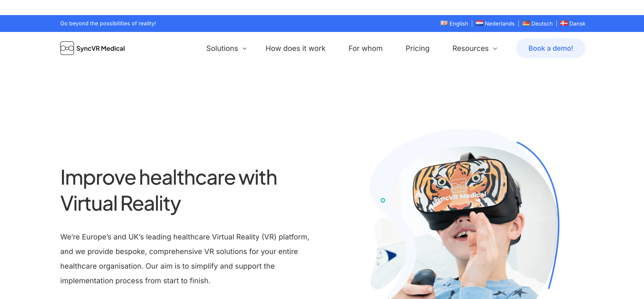Open the Pricing page
Viewport: 644px width, 299px height.
pyautogui.click(x=417, y=48)
